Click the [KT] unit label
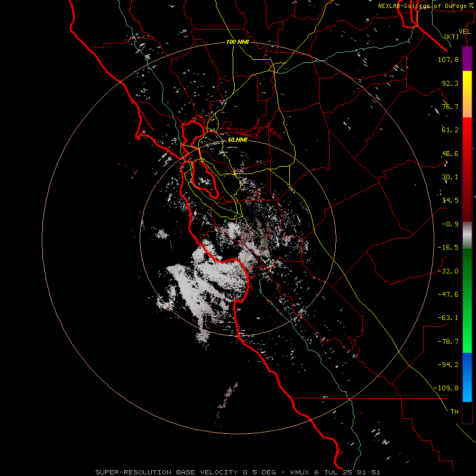Screen dimensions: 476x476 (x=452, y=36)
